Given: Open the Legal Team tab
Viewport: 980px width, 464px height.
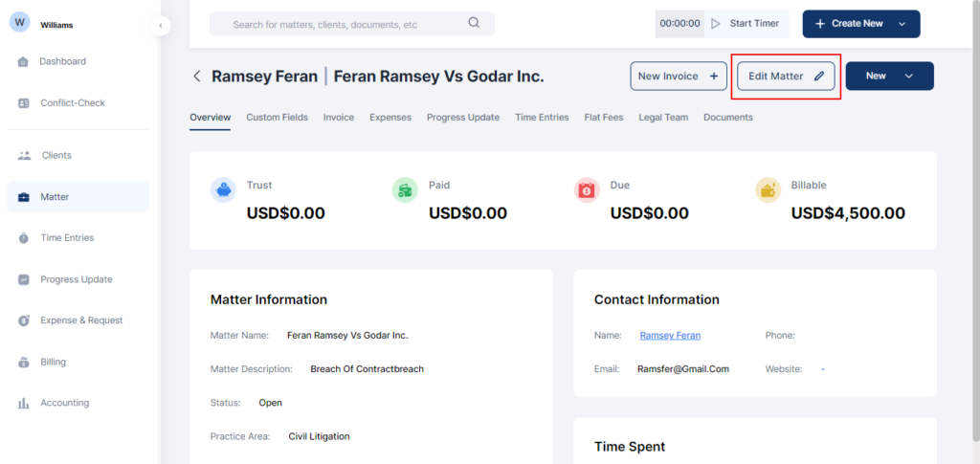Looking at the screenshot, I should point(663,118).
